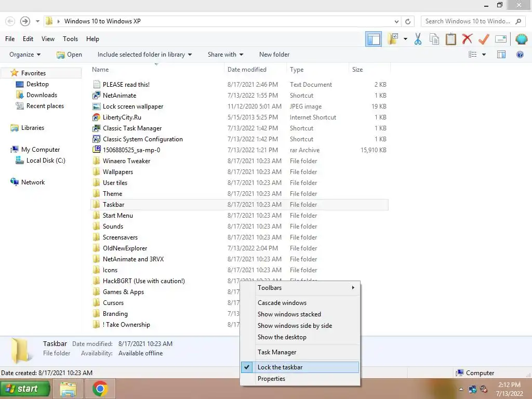The width and height of the screenshot is (532, 399).
Task: Sort by the Name column header
Action: pyautogui.click(x=100, y=70)
